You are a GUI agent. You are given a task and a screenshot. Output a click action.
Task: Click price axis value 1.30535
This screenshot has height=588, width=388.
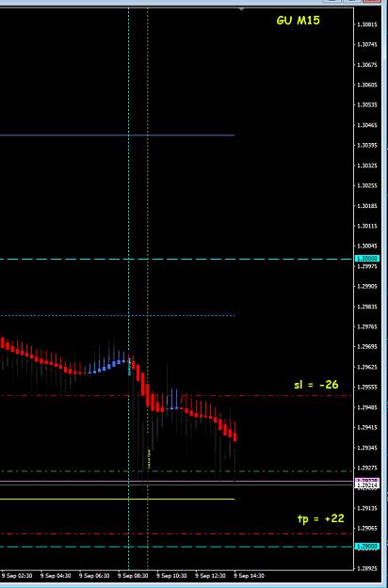367,105
